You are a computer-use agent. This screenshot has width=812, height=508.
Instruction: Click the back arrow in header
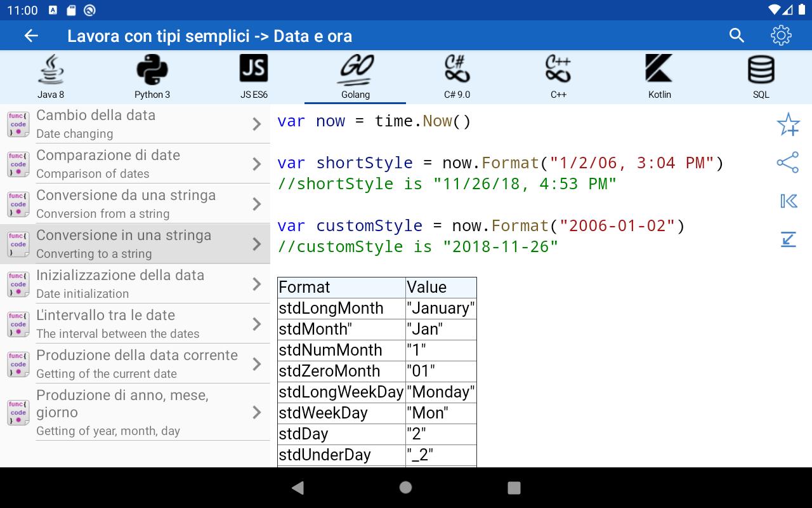[31, 36]
